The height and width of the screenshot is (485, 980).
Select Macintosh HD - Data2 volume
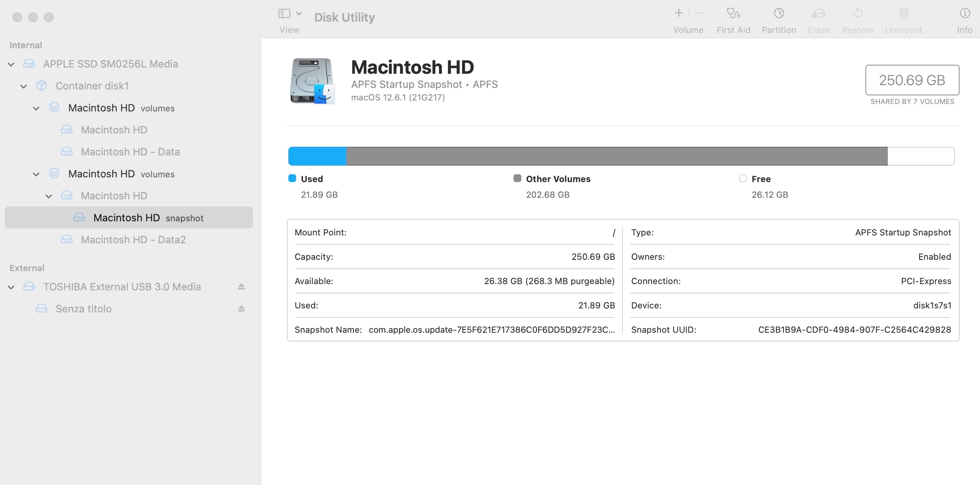click(x=133, y=240)
